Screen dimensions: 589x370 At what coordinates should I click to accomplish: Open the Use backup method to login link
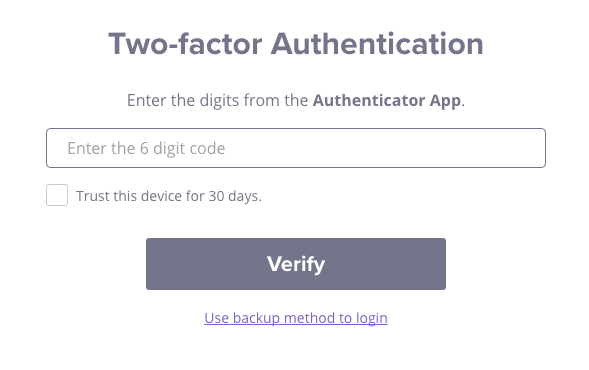click(296, 318)
